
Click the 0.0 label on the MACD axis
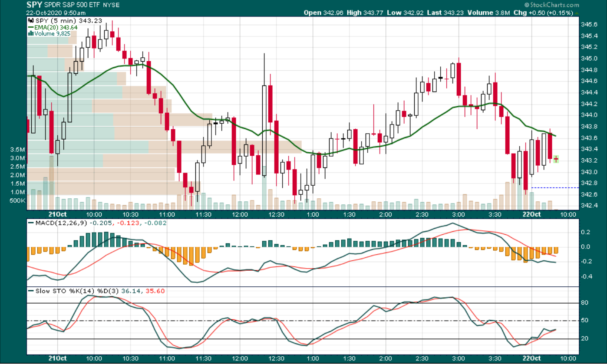click(x=586, y=247)
